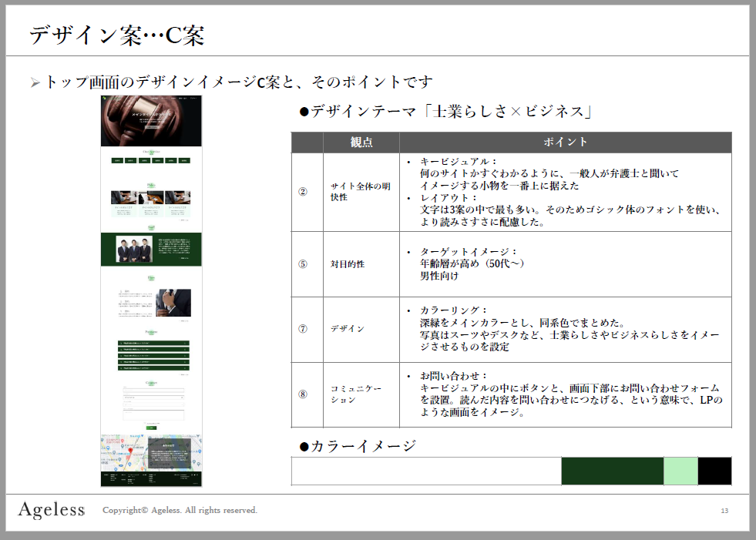Select the light green color swatch
Image resolution: width=756 pixels, height=540 pixels.
coord(680,471)
